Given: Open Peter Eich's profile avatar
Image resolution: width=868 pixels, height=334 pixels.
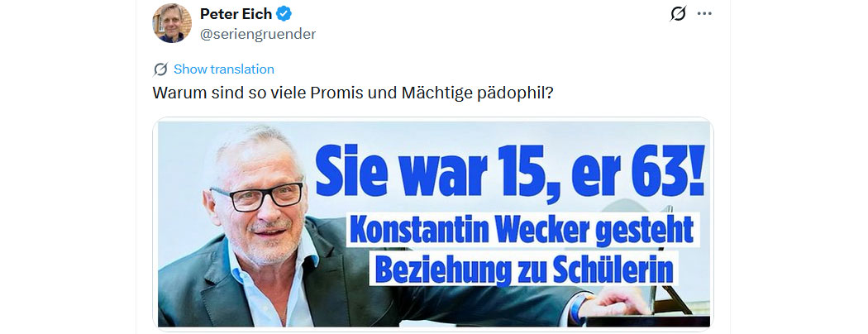Looking at the screenshot, I should coord(172,22).
